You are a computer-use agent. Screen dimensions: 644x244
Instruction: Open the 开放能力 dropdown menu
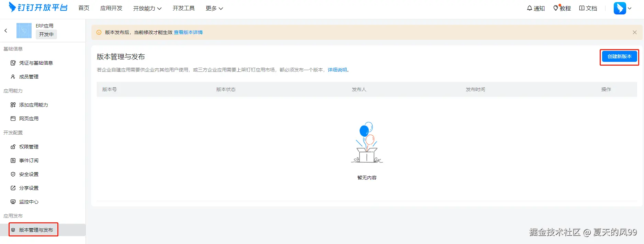(x=147, y=8)
